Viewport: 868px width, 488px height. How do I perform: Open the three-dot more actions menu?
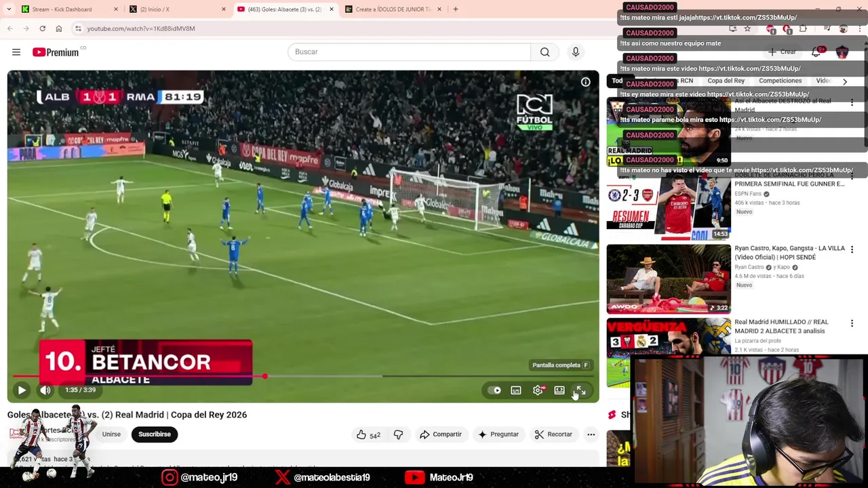pos(591,434)
